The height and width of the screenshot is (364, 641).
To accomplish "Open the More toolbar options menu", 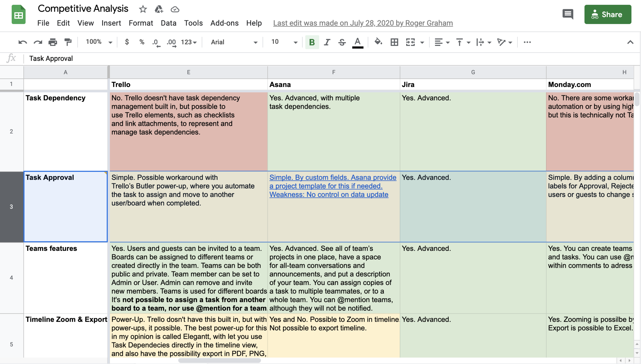I will pyautogui.click(x=527, y=42).
